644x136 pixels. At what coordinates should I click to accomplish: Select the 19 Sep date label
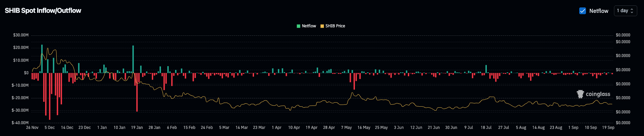click(x=608, y=128)
